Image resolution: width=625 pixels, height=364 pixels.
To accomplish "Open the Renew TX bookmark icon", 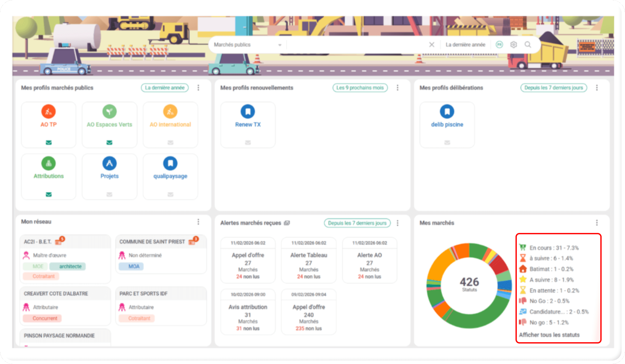I will [248, 112].
